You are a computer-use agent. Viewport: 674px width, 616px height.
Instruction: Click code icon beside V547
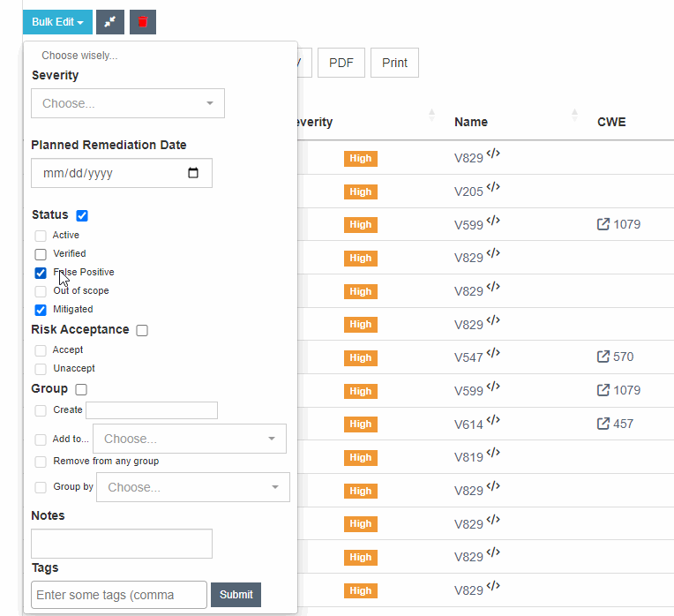[493, 353]
